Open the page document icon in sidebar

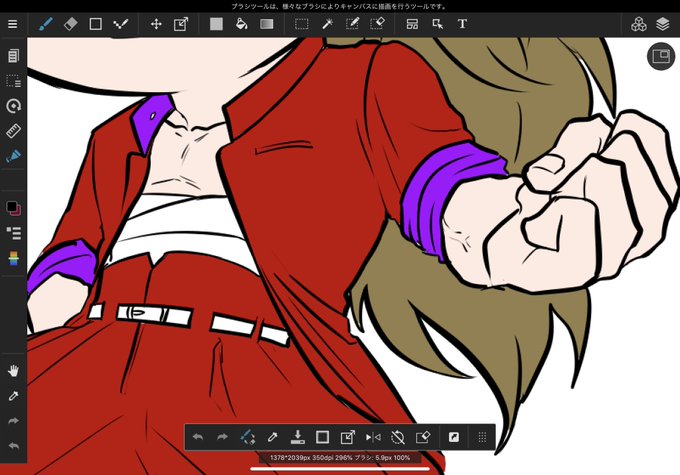click(x=13, y=56)
